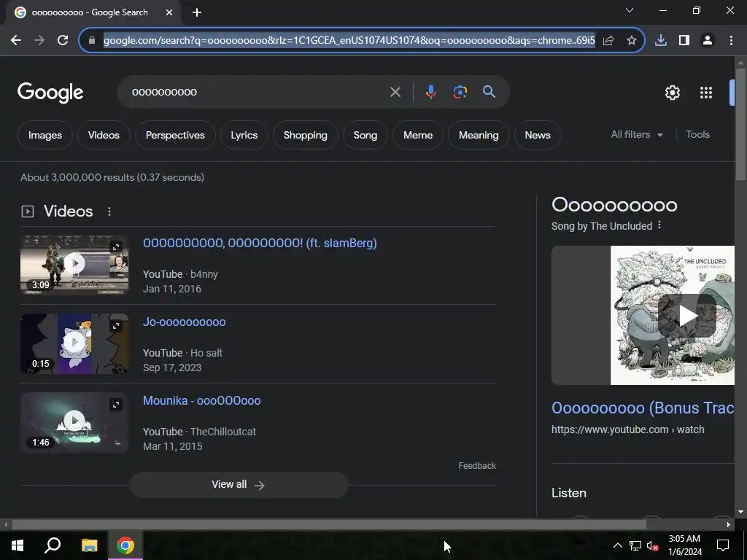Image resolution: width=747 pixels, height=560 pixels.
Task: Open the taskbar clock and date
Action: pos(684,545)
